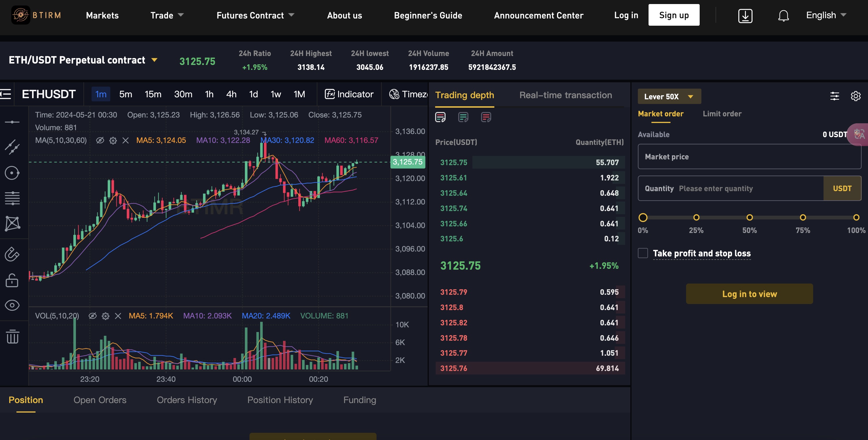Hide the VOL indicator
This screenshot has width=868, height=440.
pyautogui.click(x=93, y=316)
